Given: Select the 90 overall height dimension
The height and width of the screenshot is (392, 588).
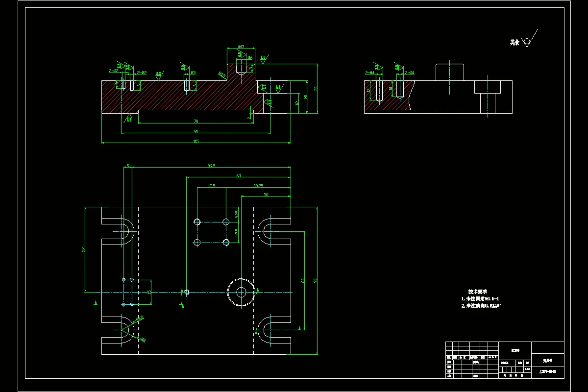Looking at the screenshot, I should click(316, 280).
